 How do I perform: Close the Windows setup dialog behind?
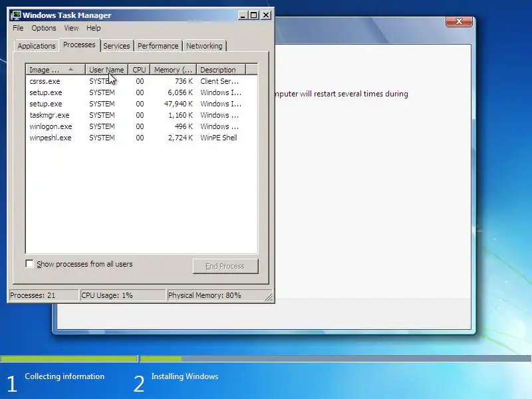pyautogui.click(x=459, y=21)
